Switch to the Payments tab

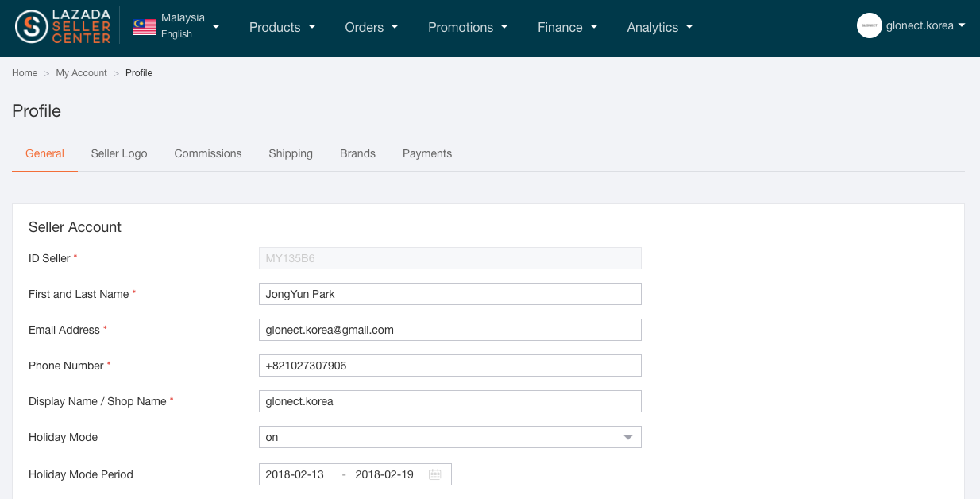coord(427,153)
